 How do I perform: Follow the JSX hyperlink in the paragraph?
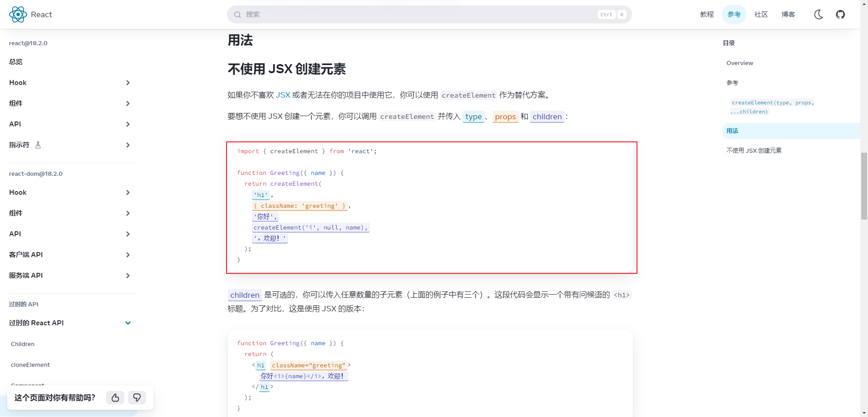point(283,95)
